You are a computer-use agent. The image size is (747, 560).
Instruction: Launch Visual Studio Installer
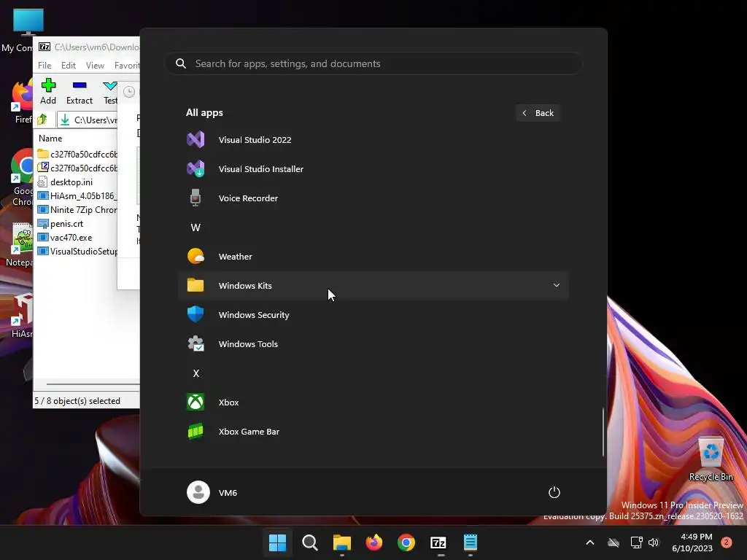(x=373, y=169)
